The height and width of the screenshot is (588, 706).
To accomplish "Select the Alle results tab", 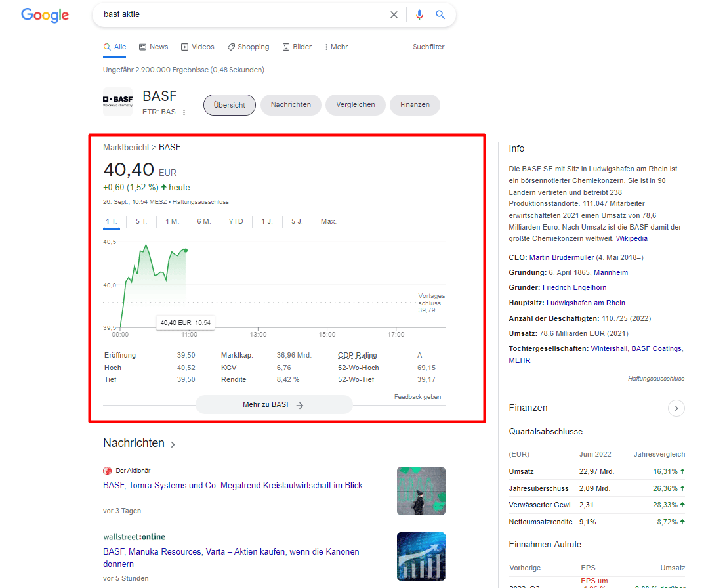I will tap(115, 47).
